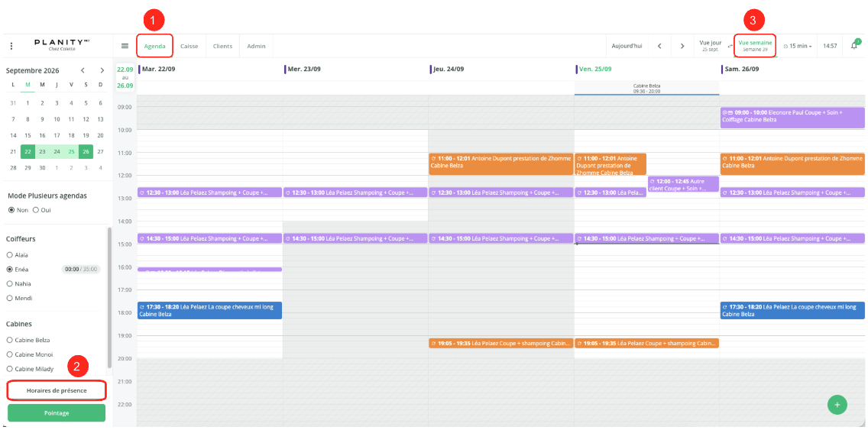Select day 15 in mini calendar
This screenshot has height=430, width=868.
(28, 135)
